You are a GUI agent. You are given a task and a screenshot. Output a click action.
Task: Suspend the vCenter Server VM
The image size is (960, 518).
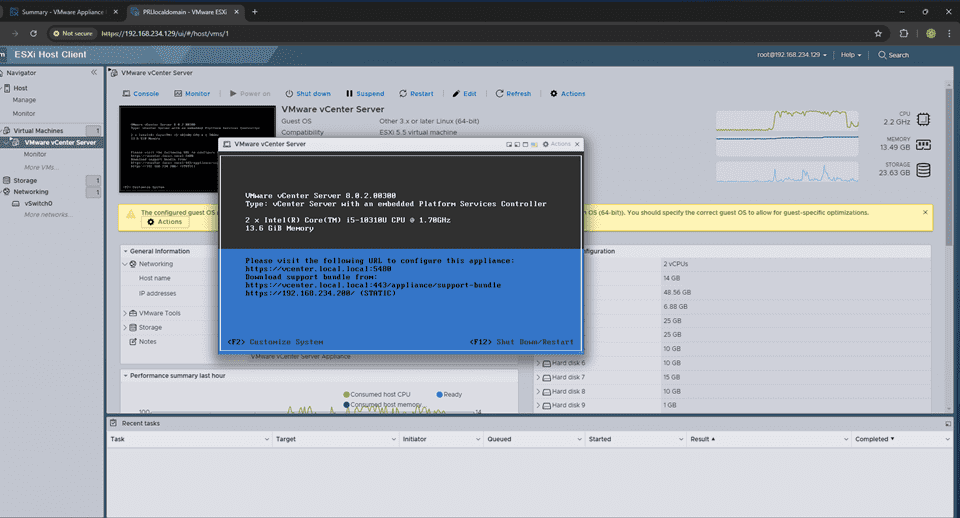[x=365, y=94]
